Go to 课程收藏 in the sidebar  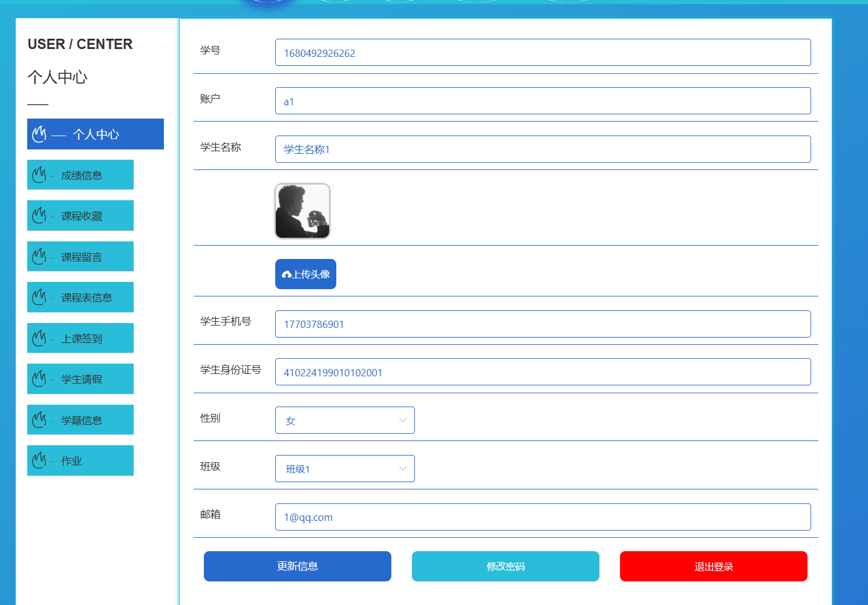[x=80, y=215]
